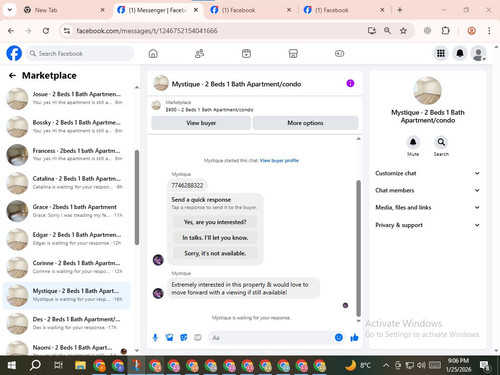The image size is (500, 375).
Task: Show hidden system tray icons
Action: [x=386, y=365]
